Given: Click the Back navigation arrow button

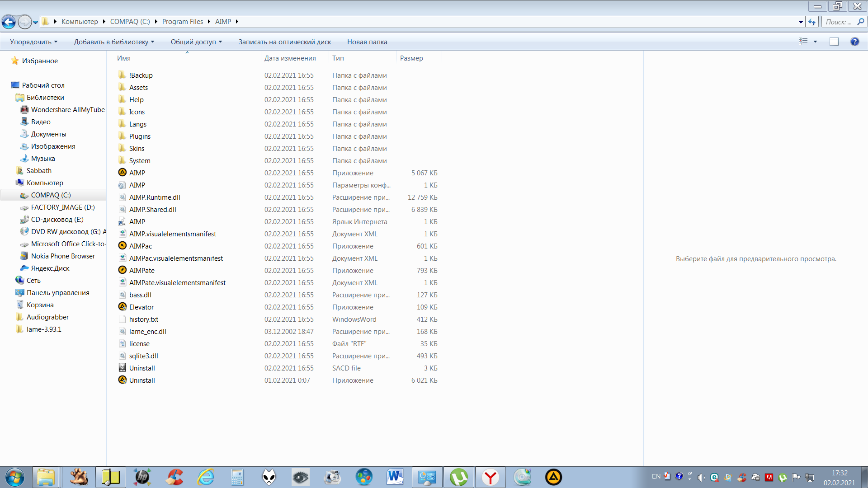Looking at the screenshot, I should 8,21.
